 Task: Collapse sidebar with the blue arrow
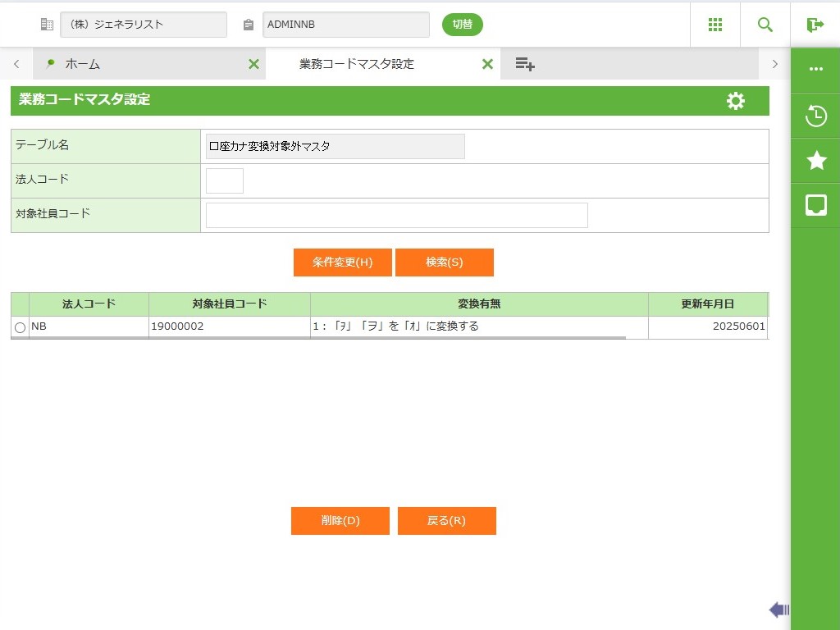pos(778,609)
